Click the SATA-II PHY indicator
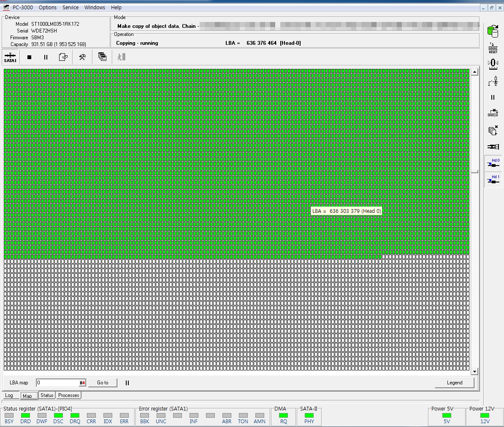This screenshot has height=427, width=504. 309,416
